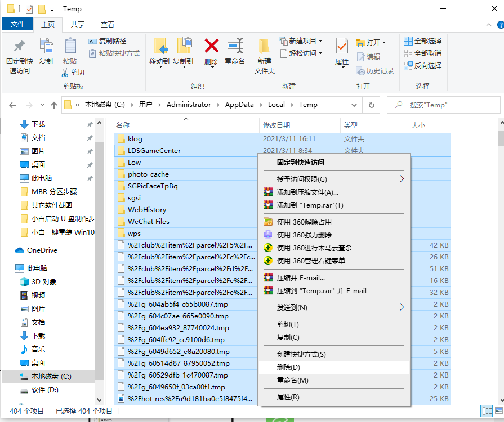Viewport: 504px width, 422px height.
Task: Click the Up directory arrow icon
Action: 54,105
